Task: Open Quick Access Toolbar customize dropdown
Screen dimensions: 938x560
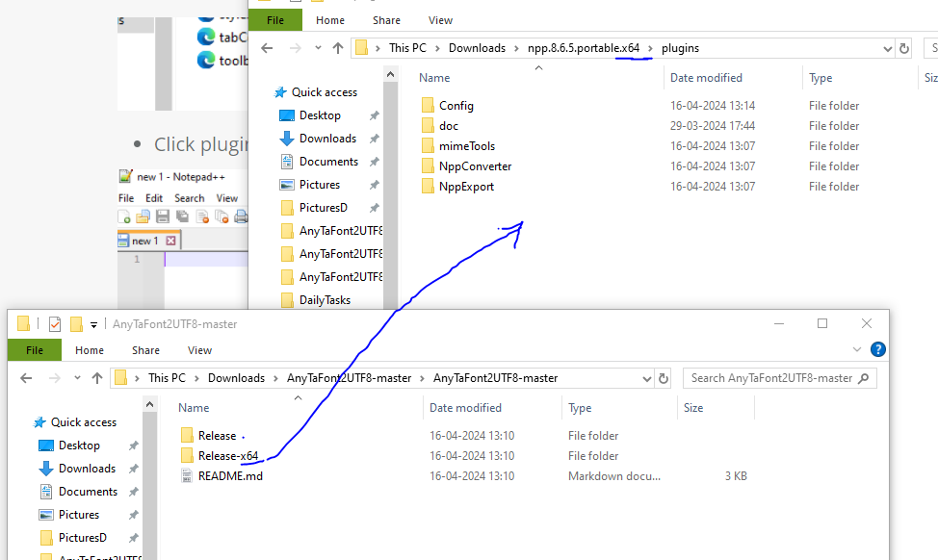Action: click(93, 324)
